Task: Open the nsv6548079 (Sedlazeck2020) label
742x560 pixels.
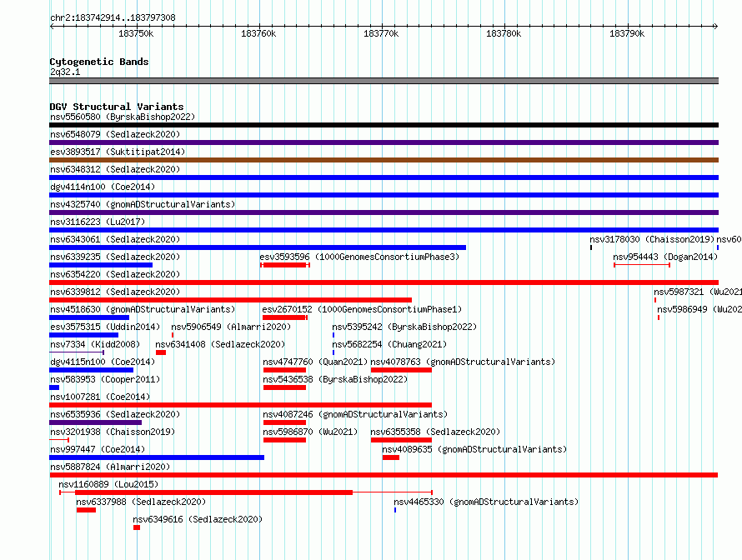Action: pyautogui.click(x=115, y=134)
